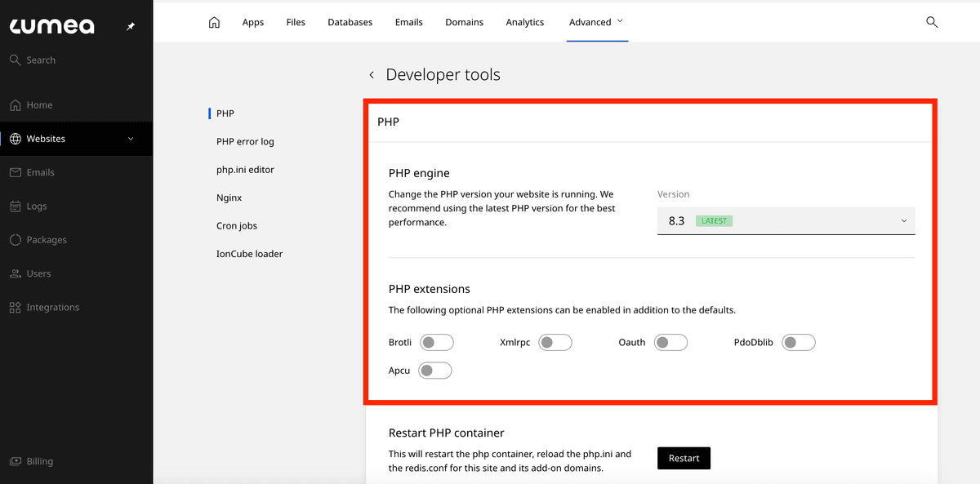Click the Home house icon in the sidebar

(16, 105)
